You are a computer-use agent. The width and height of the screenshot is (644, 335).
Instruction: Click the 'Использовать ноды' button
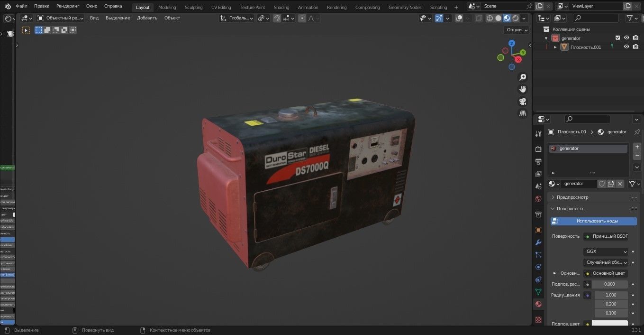click(x=594, y=221)
